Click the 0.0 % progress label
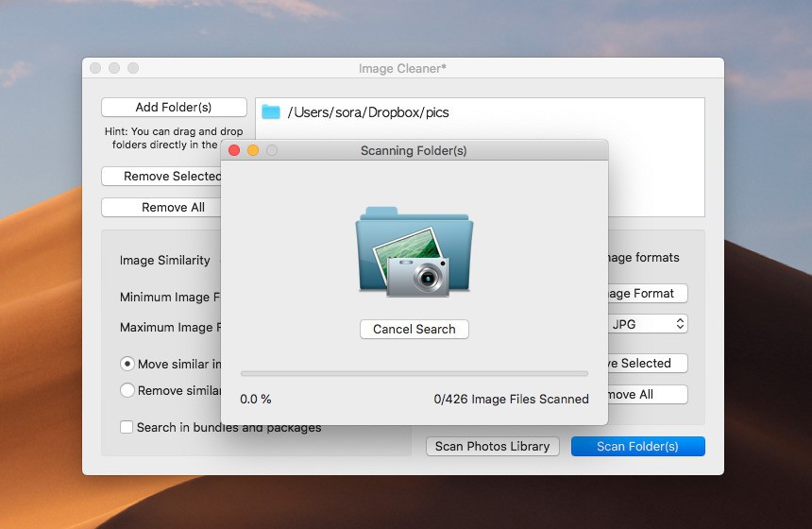 point(255,399)
